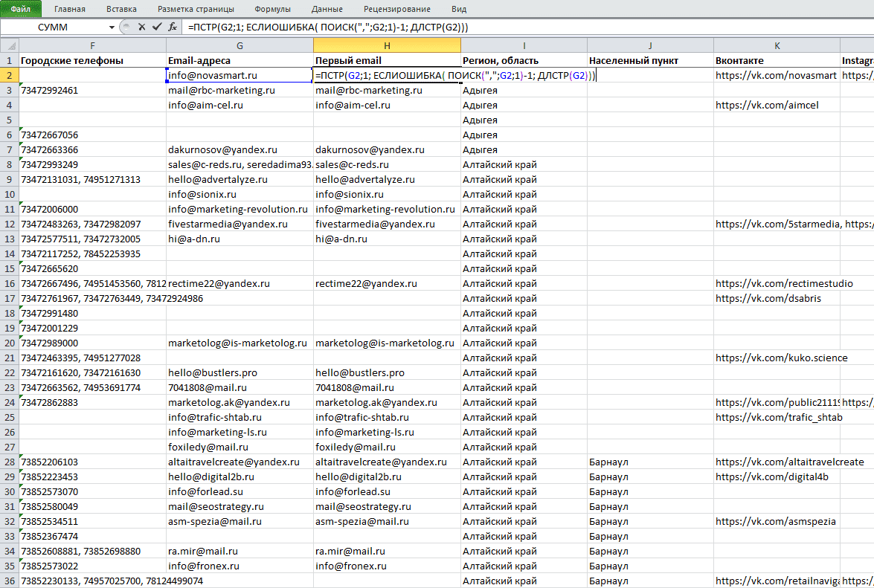The height and width of the screenshot is (588, 874).
Task: Click phone cell 73472992461
Action: pyautogui.click(x=92, y=90)
